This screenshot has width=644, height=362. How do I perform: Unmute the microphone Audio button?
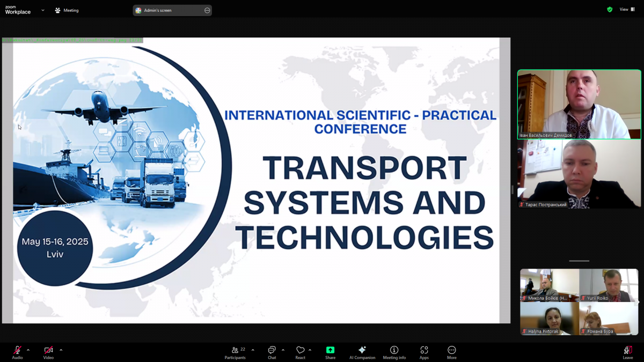pyautogui.click(x=17, y=352)
